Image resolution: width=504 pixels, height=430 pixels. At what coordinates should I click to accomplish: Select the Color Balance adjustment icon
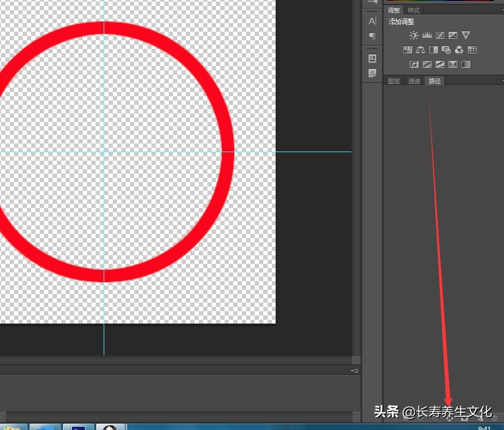(420, 49)
